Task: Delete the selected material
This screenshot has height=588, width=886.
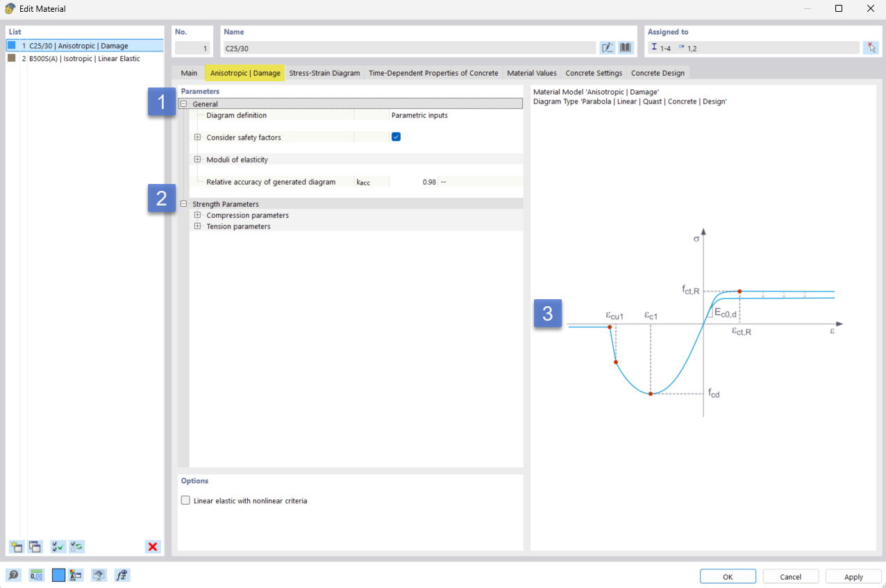Action: click(x=152, y=546)
